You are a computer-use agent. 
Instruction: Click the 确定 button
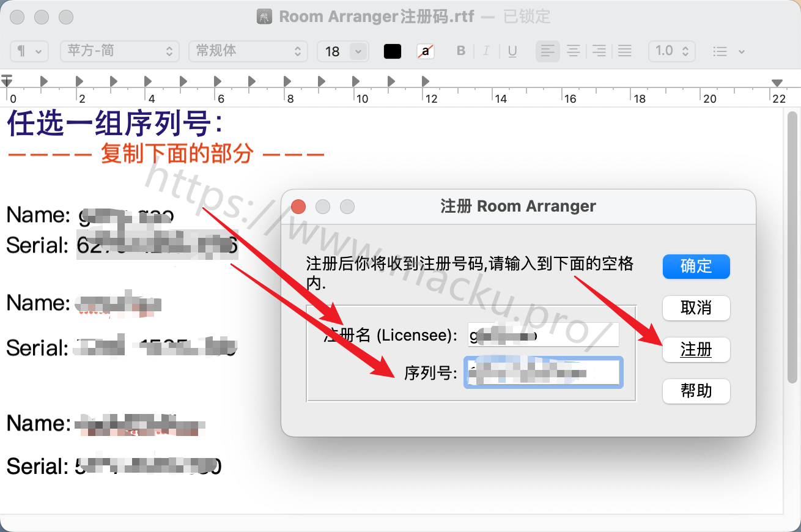coord(696,267)
